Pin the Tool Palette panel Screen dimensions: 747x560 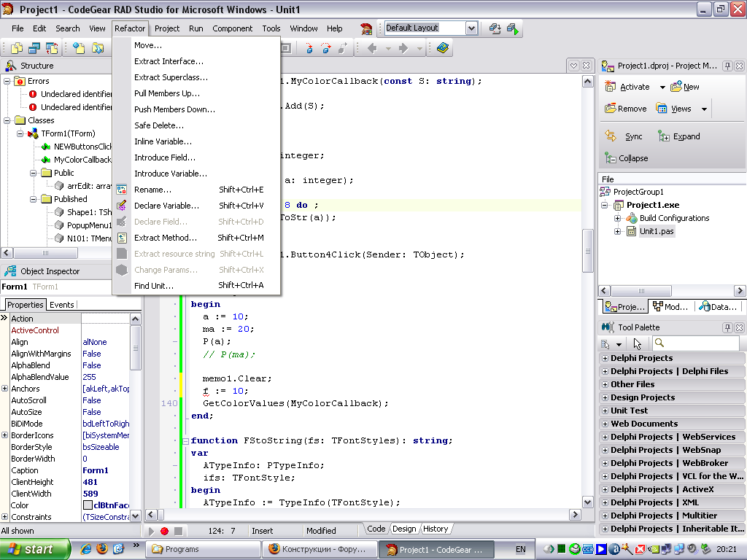(727, 327)
